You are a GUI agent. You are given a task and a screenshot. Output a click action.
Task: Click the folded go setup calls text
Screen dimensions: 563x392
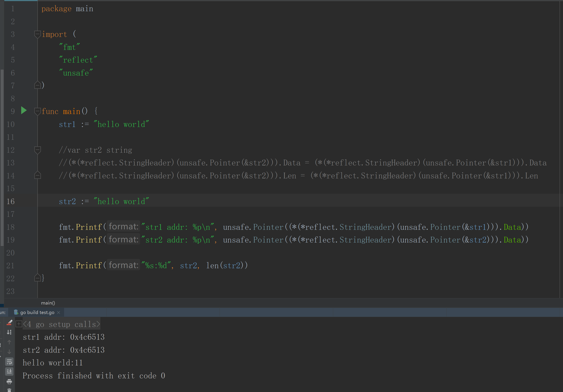point(62,324)
